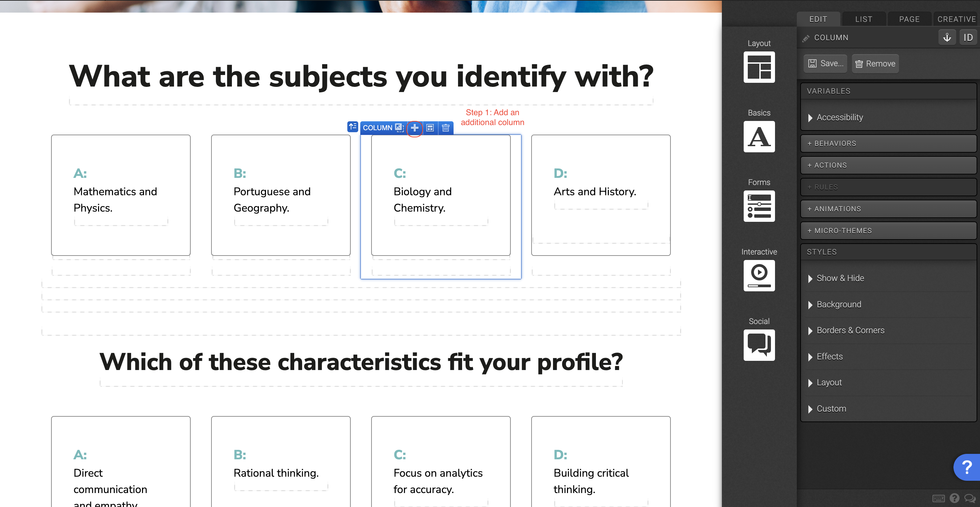The image size is (980, 507).
Task: Expand the Background styles section
Action: (x=838, y=305)
